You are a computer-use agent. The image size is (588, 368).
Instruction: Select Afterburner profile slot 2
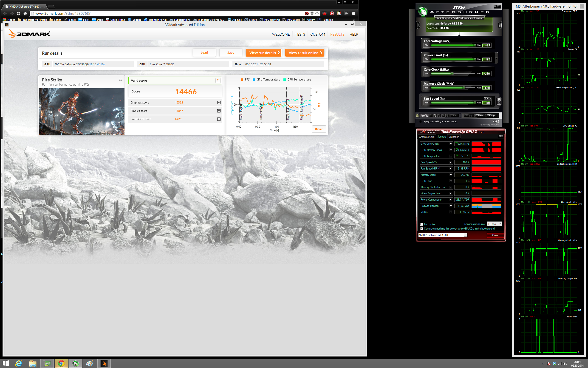pos(435,116)
